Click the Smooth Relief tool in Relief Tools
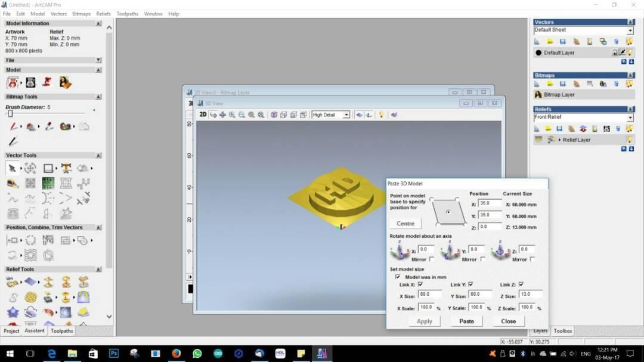This screenshot has height=362, width=644. tap(13, 297)
